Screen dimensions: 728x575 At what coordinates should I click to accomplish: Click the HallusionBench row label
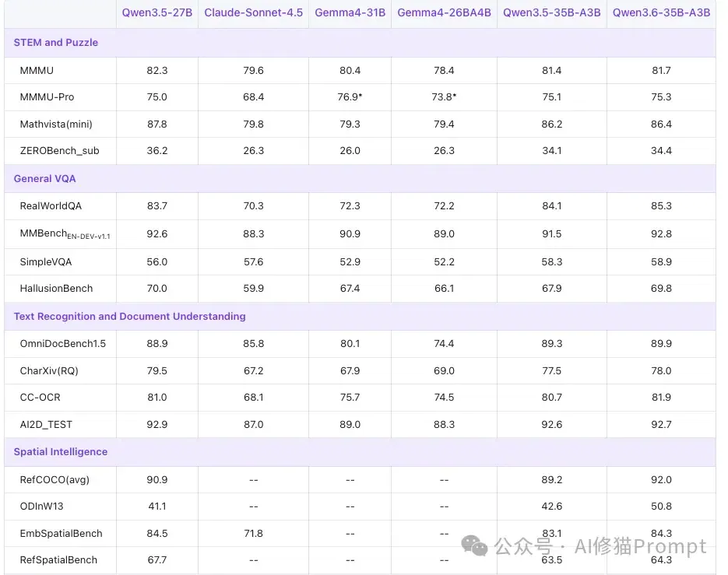coord(56,288)
